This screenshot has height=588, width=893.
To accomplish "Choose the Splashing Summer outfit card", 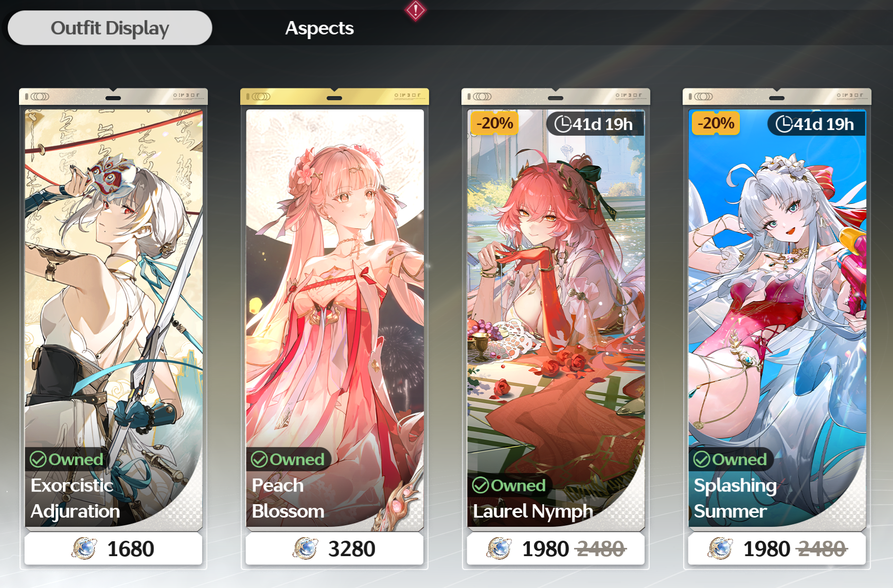I will coord(777,317).
